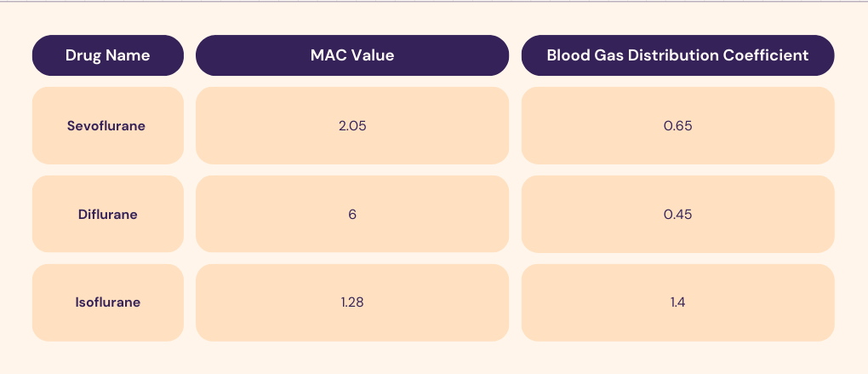
Task: Click Isoflurane's MAC value
Action: pos(351,302)
